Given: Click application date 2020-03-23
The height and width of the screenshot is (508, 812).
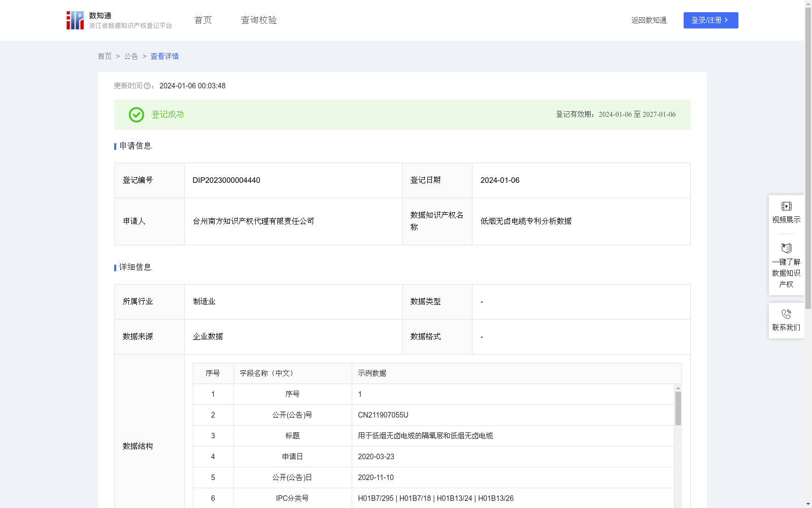Looking at the screenshot, I should (376, 457).
